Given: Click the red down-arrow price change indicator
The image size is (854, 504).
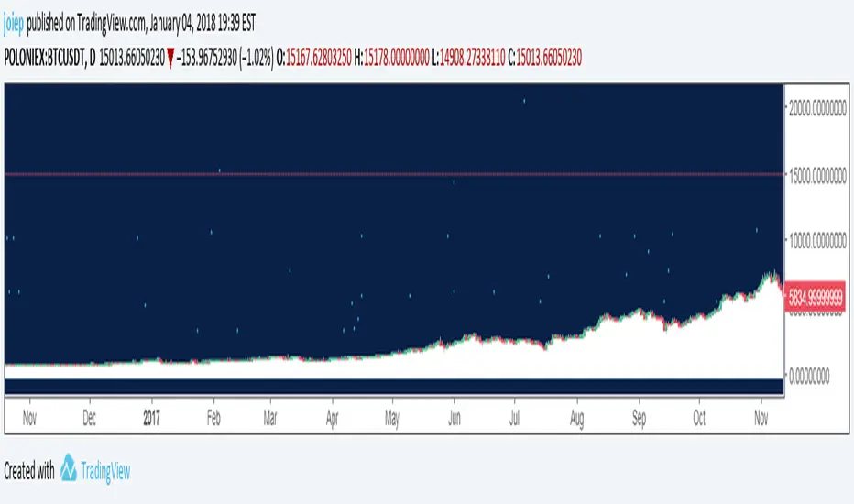Looking at the screenshot, I should point(170,58).
